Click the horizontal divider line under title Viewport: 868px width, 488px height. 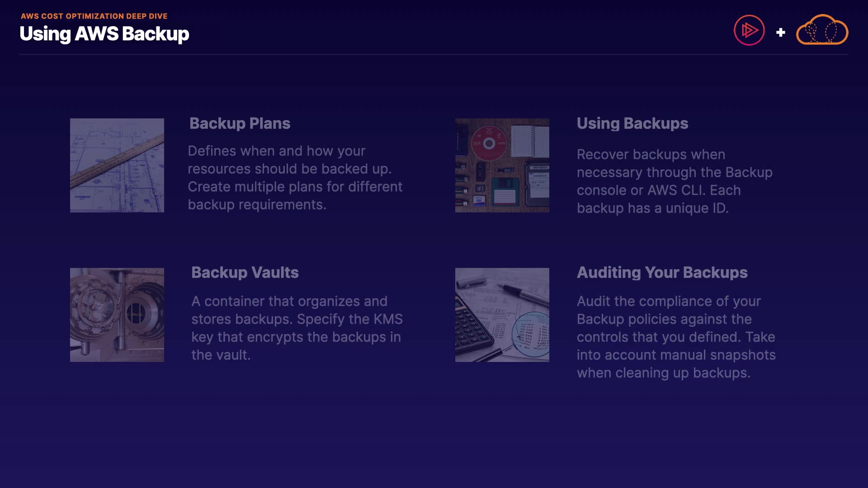click(x=434, y=55)
